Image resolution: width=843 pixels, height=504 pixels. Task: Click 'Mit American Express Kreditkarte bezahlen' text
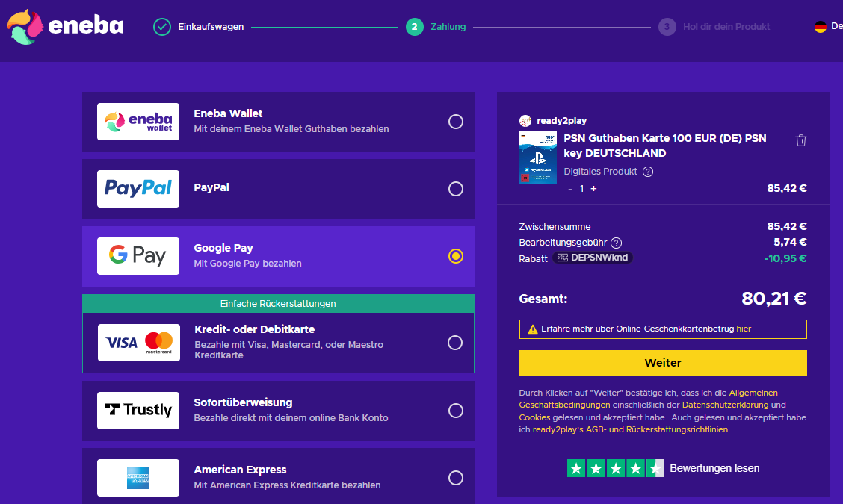click(287, 485)
